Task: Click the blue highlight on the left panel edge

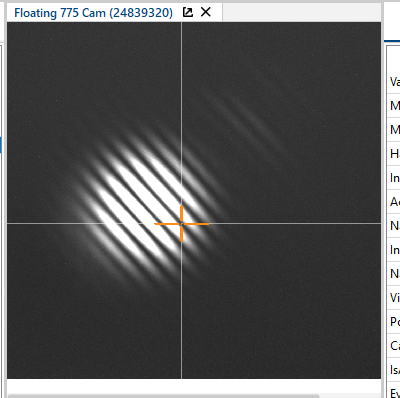Action: 1,144
